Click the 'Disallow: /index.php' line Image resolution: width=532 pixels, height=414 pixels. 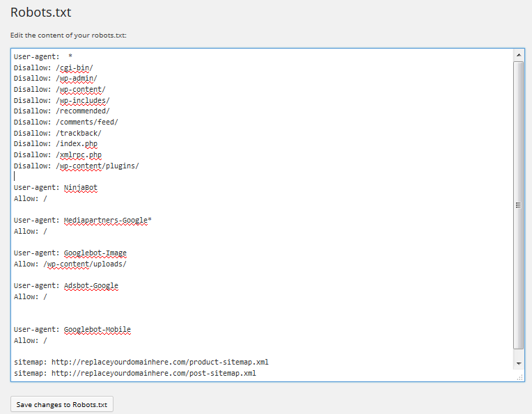tap(56, 144)
